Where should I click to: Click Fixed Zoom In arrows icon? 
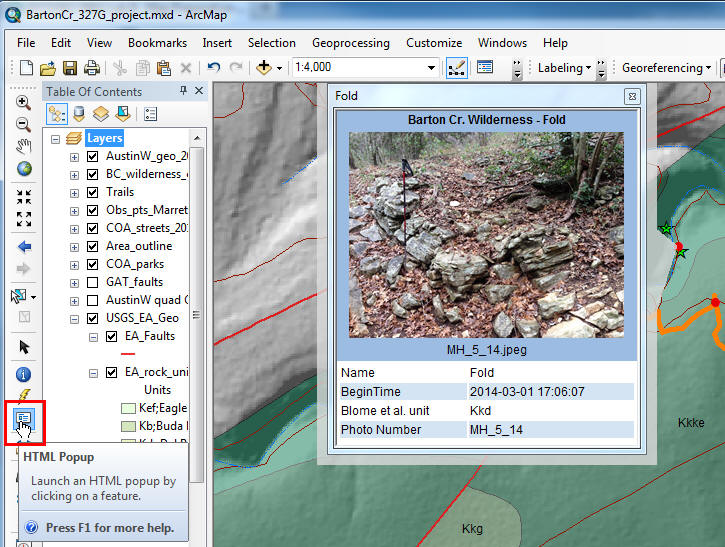24,197
